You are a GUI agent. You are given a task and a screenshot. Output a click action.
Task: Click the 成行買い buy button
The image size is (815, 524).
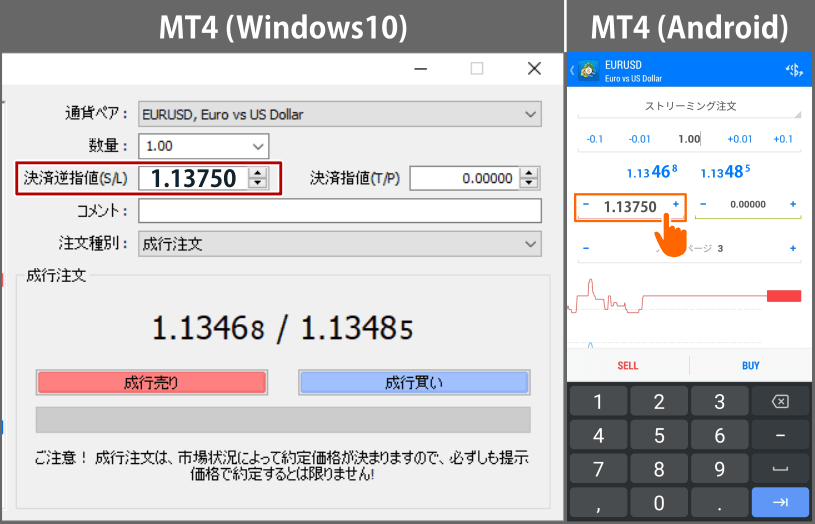pyautogui.click(x=414, y=383)
